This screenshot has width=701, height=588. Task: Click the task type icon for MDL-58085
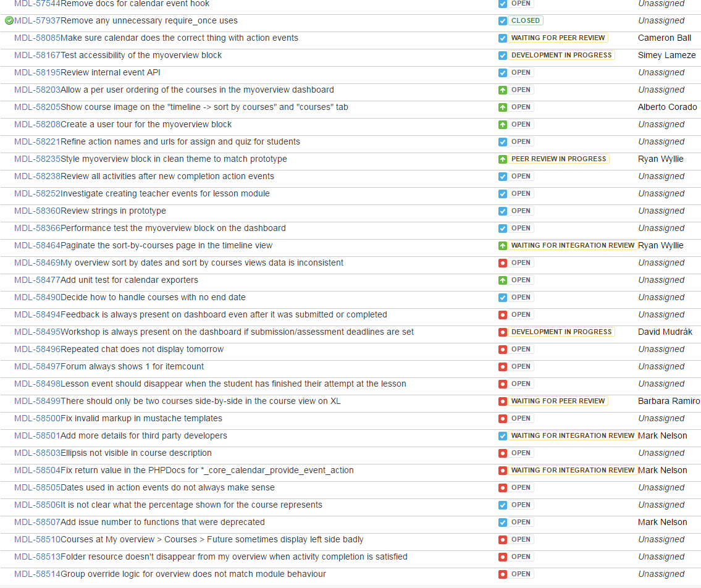tap(503, 38)
